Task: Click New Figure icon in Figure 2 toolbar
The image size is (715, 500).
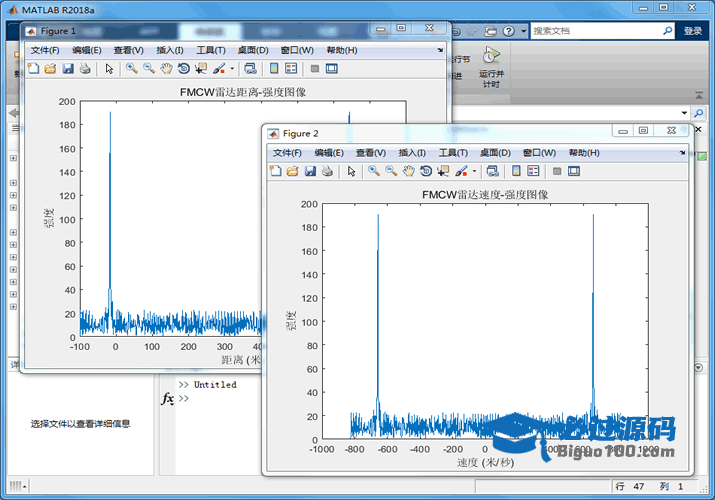Action: click(275, 171)
